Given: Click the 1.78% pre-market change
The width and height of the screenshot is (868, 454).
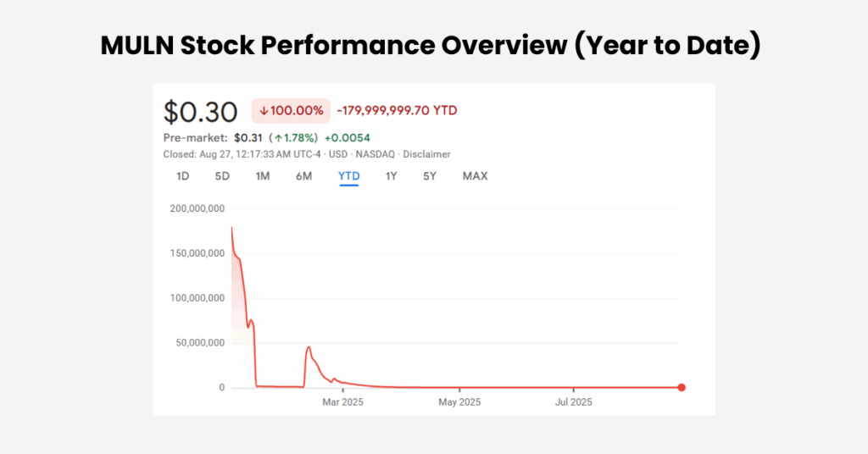Looking at the screenshot, I should (293, 138).
